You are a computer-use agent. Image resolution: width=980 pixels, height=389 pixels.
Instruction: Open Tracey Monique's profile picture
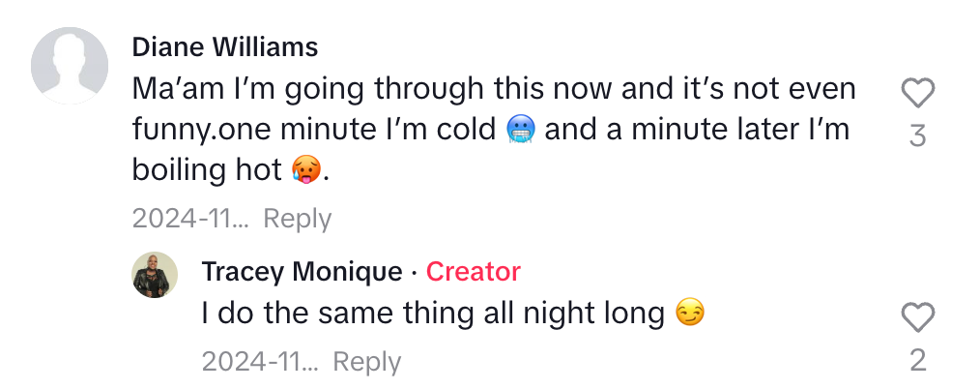155,275
